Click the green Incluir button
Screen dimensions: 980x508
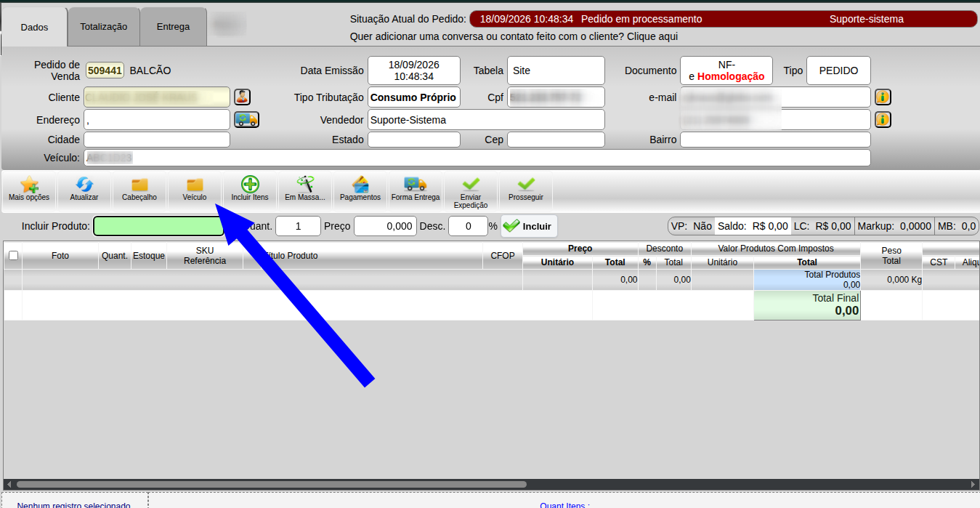pyautogui.click(x=529, y=226)
